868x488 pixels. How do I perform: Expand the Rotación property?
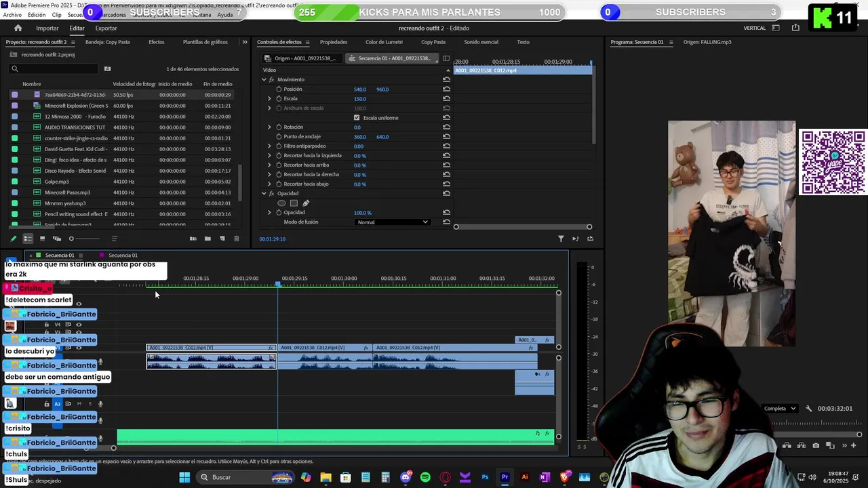pyautogui.click(x=269, y=127)
